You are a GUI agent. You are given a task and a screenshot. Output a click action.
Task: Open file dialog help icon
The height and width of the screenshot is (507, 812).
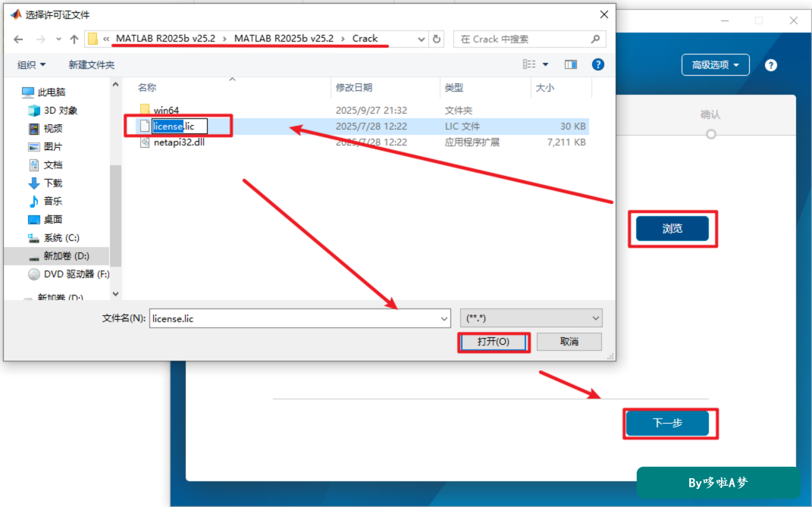pos(598,64)
